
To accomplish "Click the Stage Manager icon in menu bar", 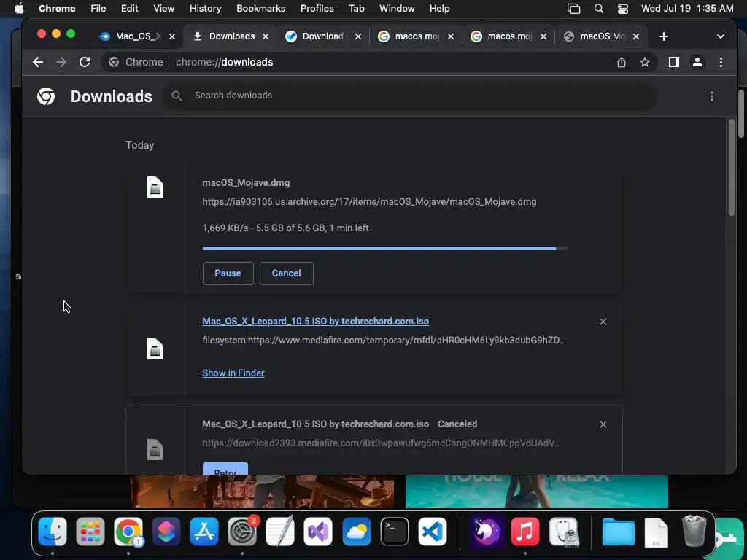I will pos(573,9).
